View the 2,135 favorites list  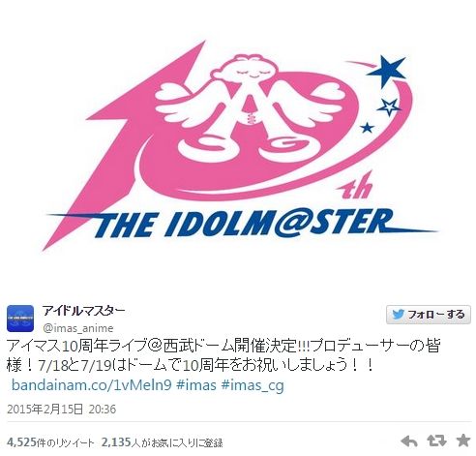163,442
